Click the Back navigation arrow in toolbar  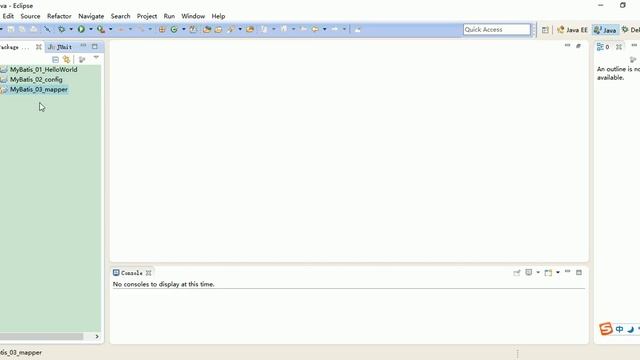[315, 29]
